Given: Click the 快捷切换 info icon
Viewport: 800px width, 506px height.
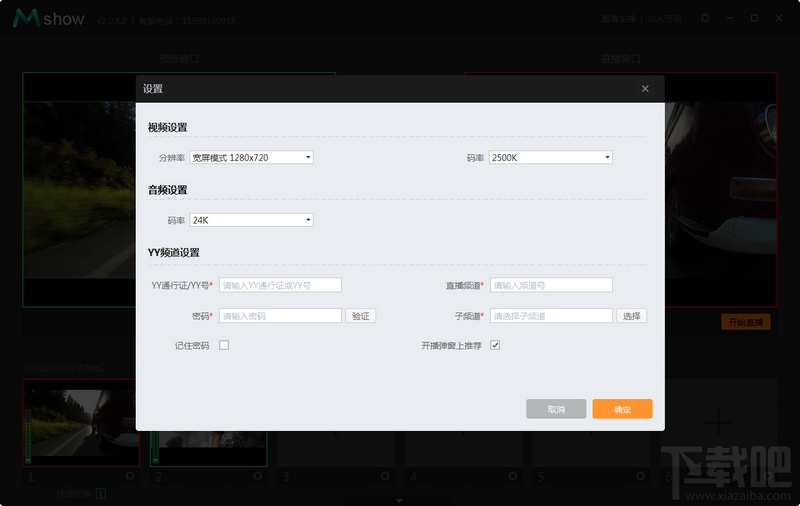Looking at the screenshot, I should [x=101, y=493].
